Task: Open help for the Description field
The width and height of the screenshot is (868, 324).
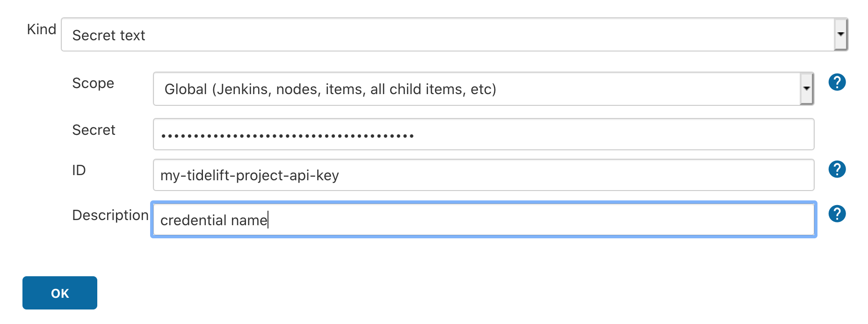Action: point(837,214)
